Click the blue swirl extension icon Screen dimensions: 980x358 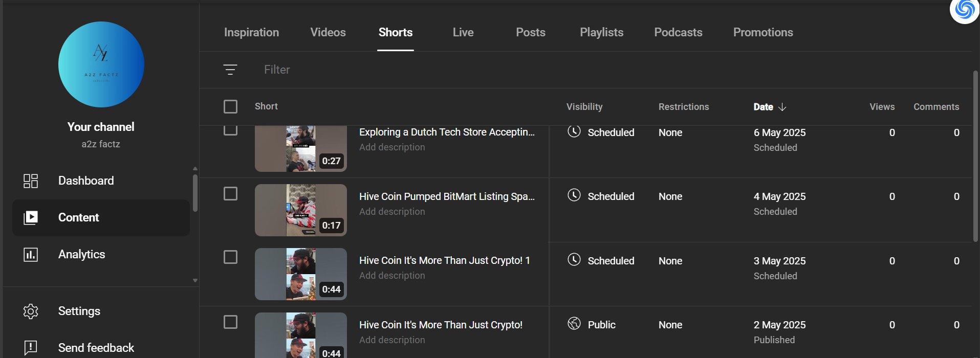965,9
